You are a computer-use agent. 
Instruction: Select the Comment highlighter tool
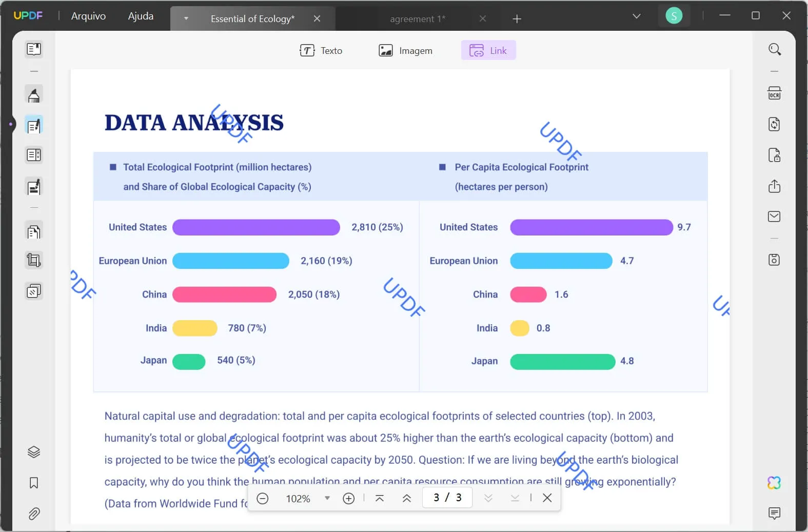click(34, 95)
